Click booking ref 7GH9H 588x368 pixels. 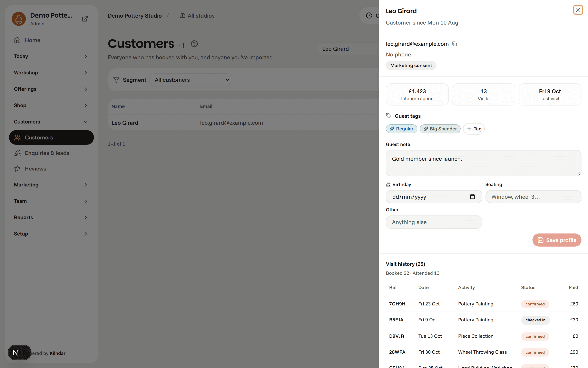(397, 304)
